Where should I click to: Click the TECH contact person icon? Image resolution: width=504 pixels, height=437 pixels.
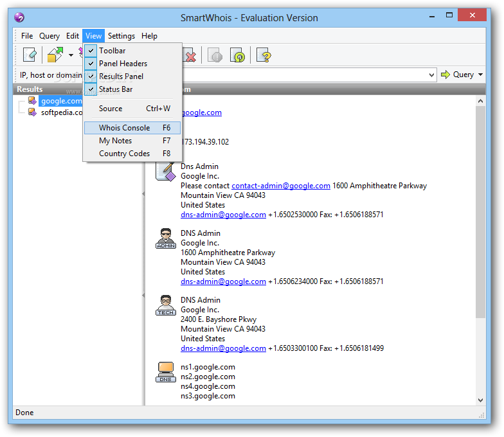point(166,305)
